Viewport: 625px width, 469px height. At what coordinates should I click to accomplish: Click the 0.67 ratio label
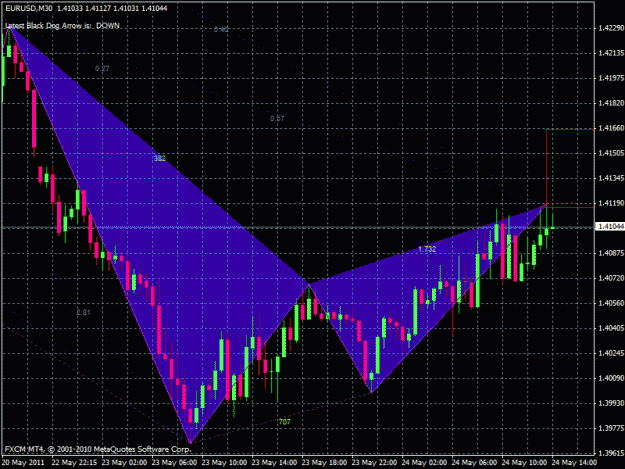pos(277,118)
